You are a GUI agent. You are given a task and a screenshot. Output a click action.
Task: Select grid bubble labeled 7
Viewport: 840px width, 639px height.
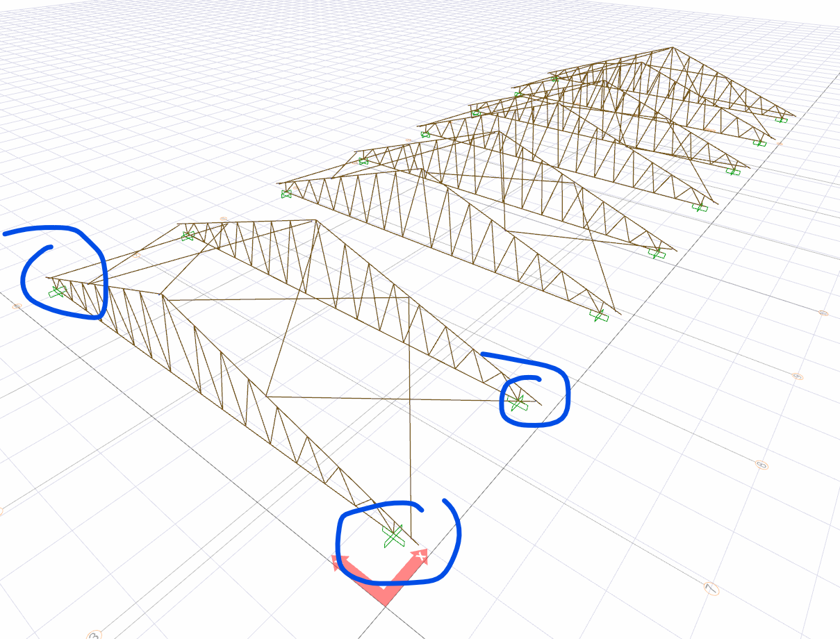711,588
